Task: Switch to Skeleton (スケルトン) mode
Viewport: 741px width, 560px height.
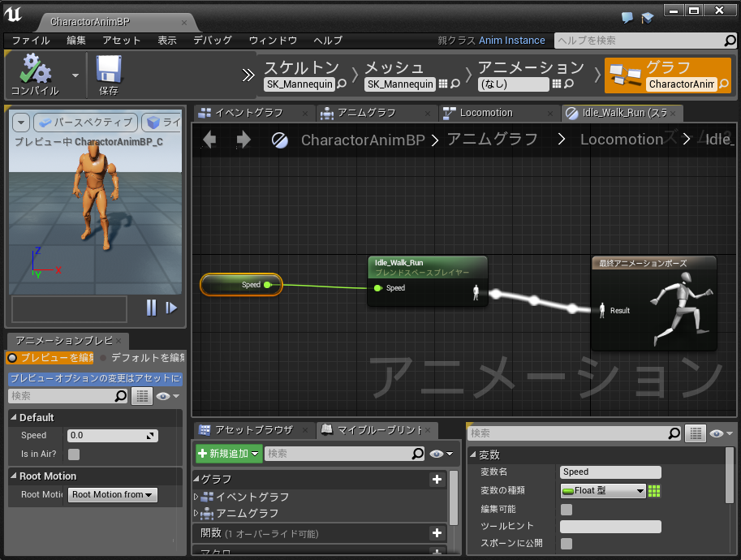Action: click(x=301, y=67)
